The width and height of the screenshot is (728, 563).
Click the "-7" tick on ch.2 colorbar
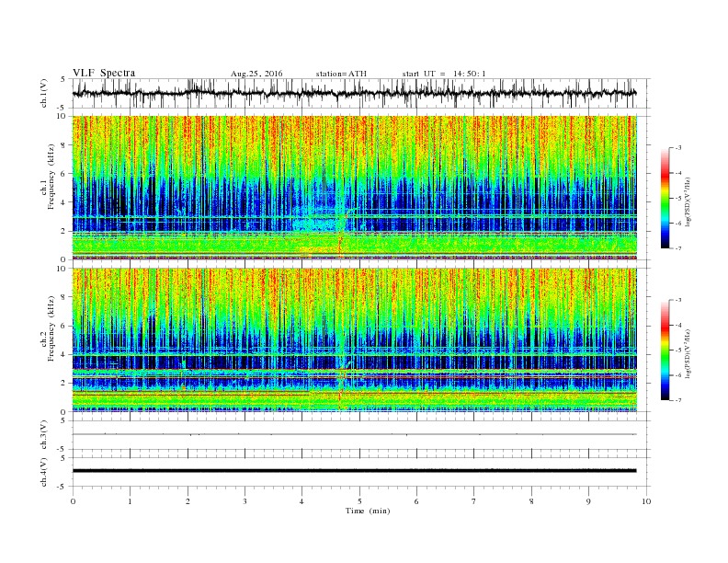coord(678,400)
